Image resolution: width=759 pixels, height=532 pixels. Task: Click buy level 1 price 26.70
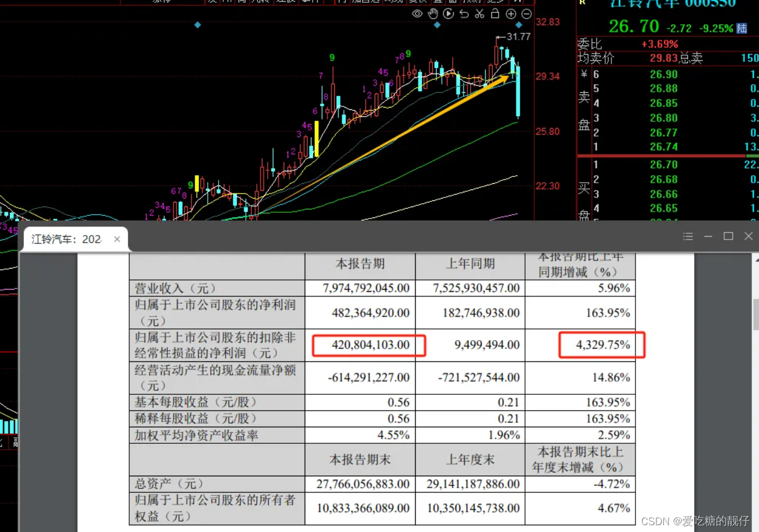tap(664, 165)
